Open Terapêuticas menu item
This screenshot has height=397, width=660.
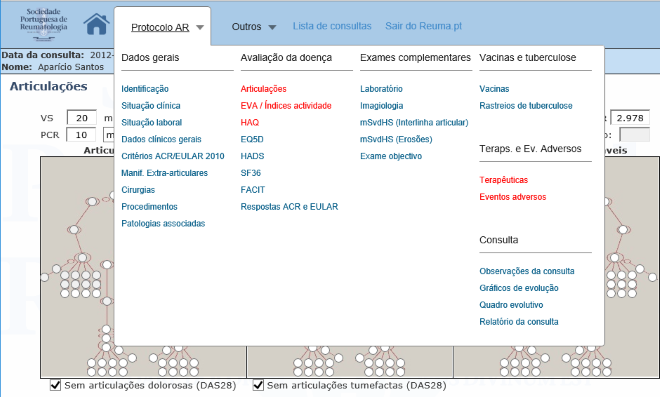click(503, 180)
